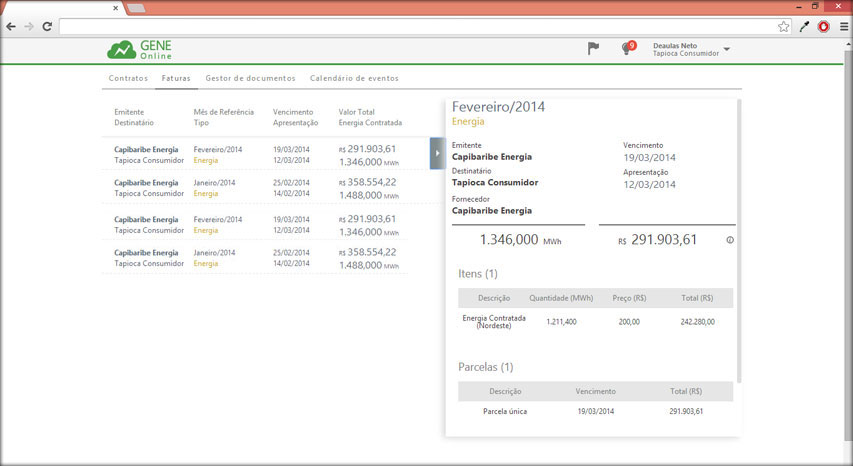The image size is (853, 466).
Task: Click the Preço (R$) column header
Action: tap(629, 298)
